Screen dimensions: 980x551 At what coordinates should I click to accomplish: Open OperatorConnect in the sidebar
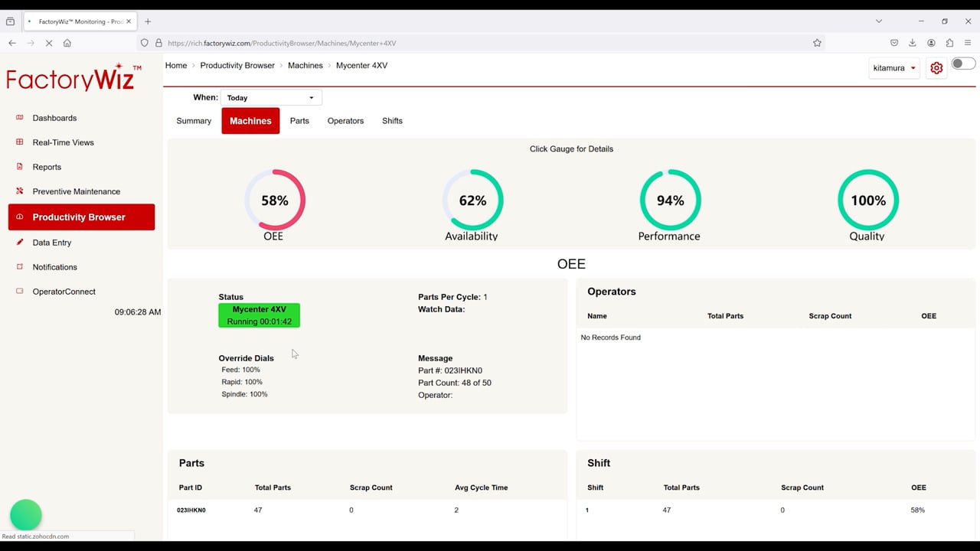point(64,292)
